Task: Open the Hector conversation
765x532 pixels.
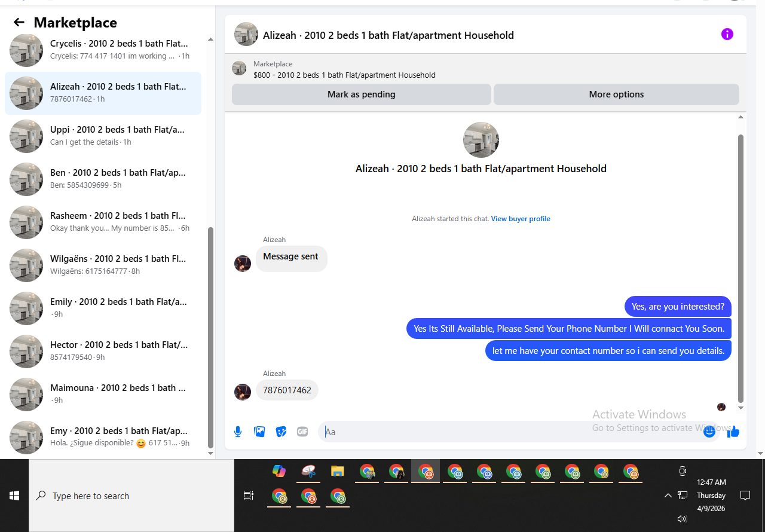Action: coord(103,351)
